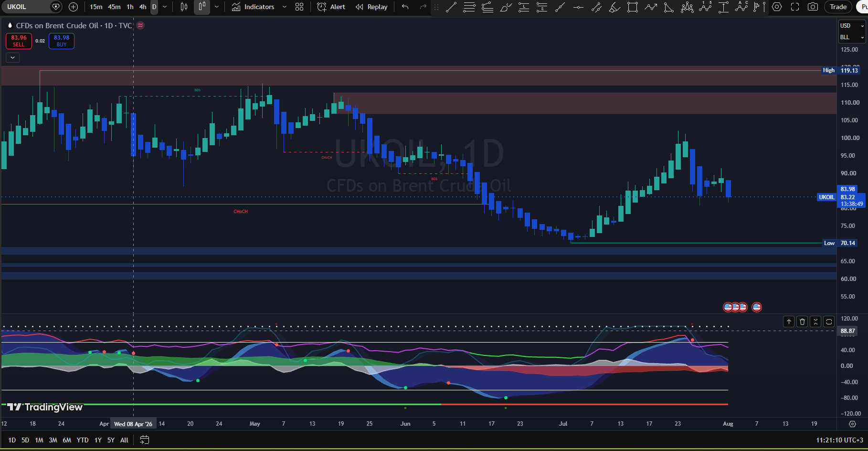The height and width of the screenshot is (451, 868).
Task: Open the economic event flag marker
Action: [x=757, y=307]
